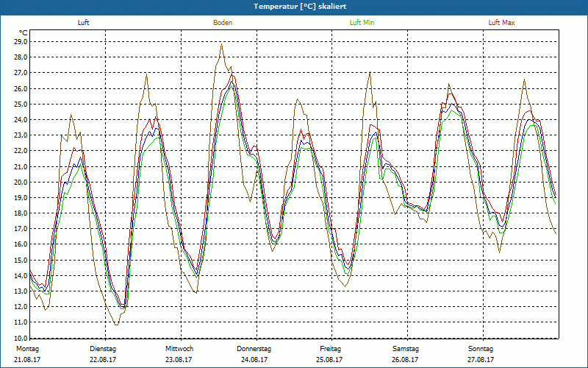
Task: Click the date '24.08.17'
Action: [x=254, y=360]
